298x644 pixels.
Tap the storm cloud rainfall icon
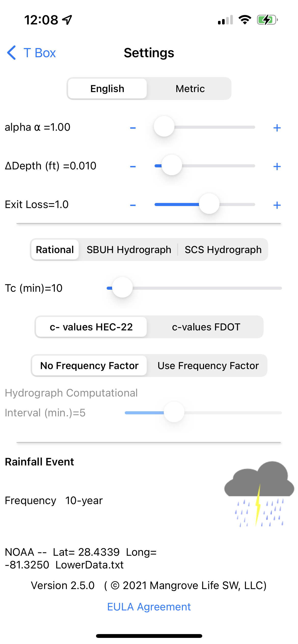pos(259,493)
